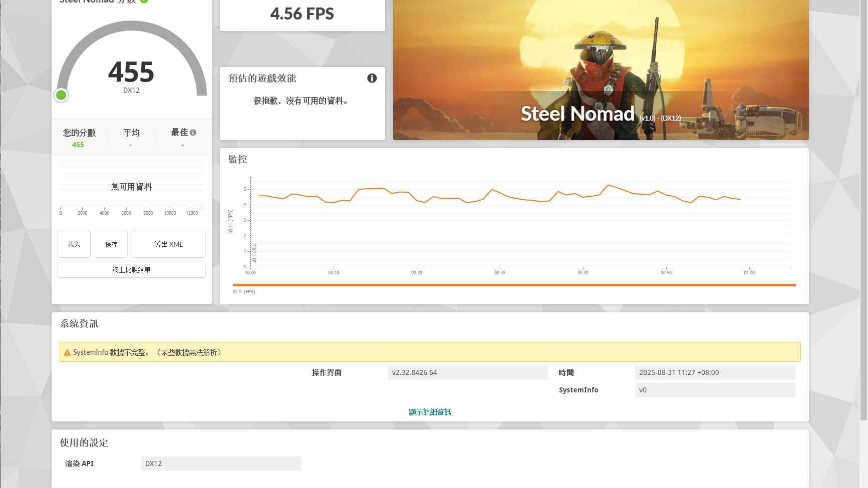Click the 4.56 FPS result value

[x=302, y=14]
